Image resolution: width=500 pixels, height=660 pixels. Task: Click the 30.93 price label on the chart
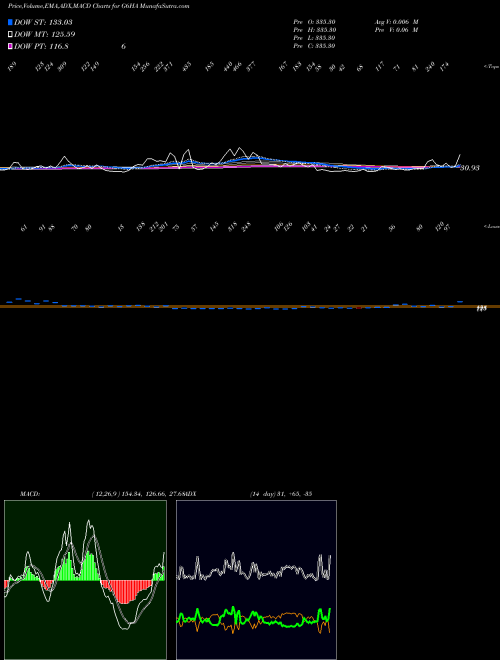pos(470,168)
